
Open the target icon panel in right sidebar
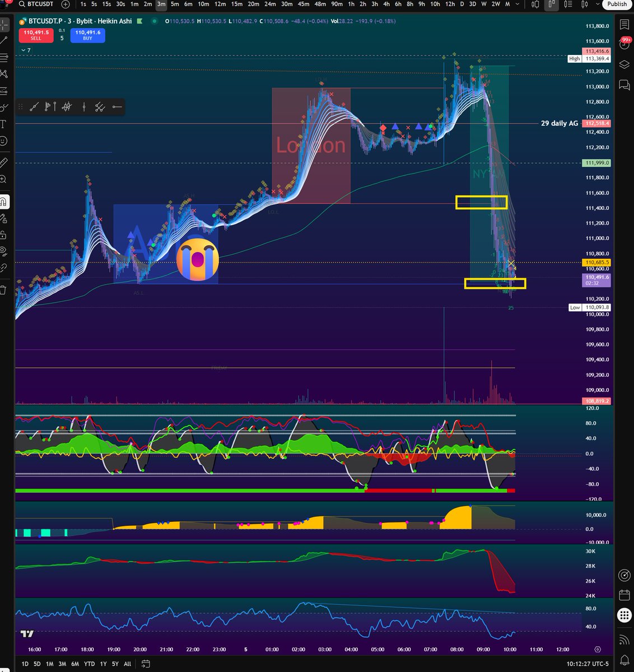[624, 575]
